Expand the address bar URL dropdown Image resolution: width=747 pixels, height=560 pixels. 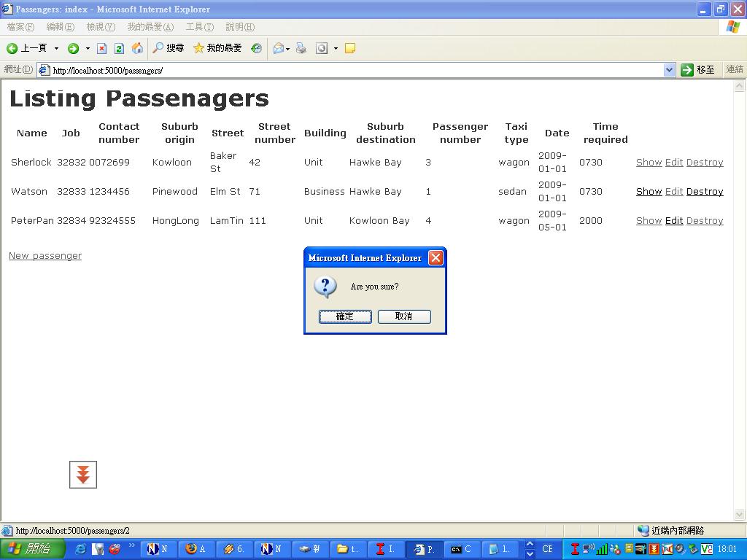(x=669, y=70)
